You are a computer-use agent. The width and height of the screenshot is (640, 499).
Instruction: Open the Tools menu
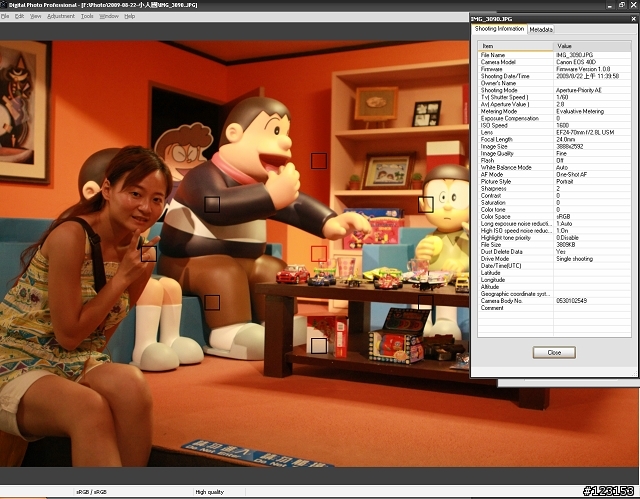87,16
